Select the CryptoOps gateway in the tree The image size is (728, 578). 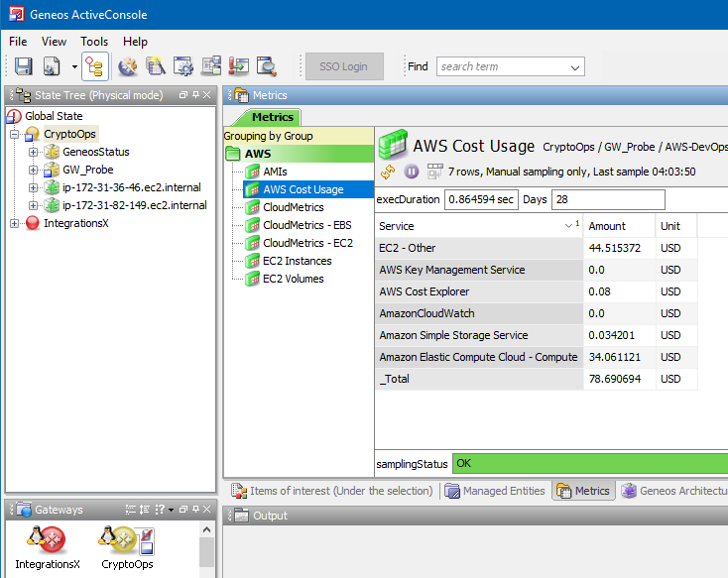pos(70,134)
